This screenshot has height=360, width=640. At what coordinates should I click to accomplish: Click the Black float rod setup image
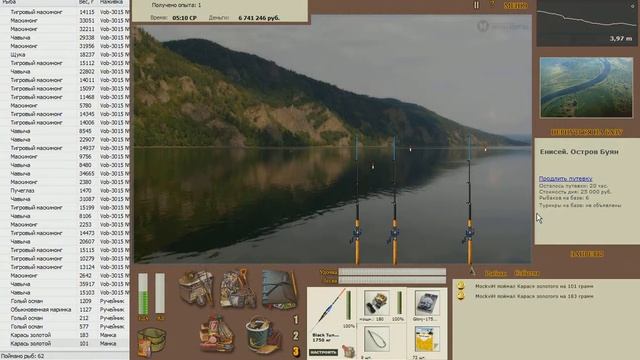328,311
